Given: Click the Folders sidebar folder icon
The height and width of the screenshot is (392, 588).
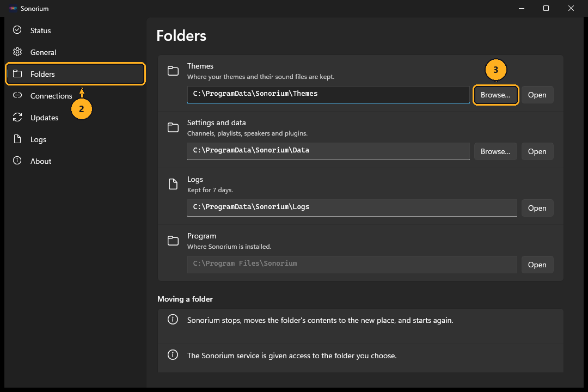Looking at the screenshot, I should pos(17,73).
